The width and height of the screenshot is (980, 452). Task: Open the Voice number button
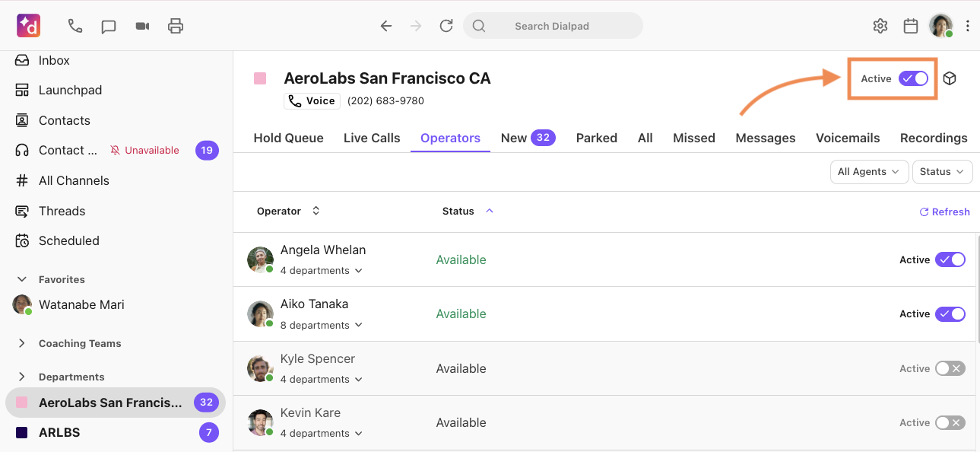pyautogui.click(x=312, y=100)
